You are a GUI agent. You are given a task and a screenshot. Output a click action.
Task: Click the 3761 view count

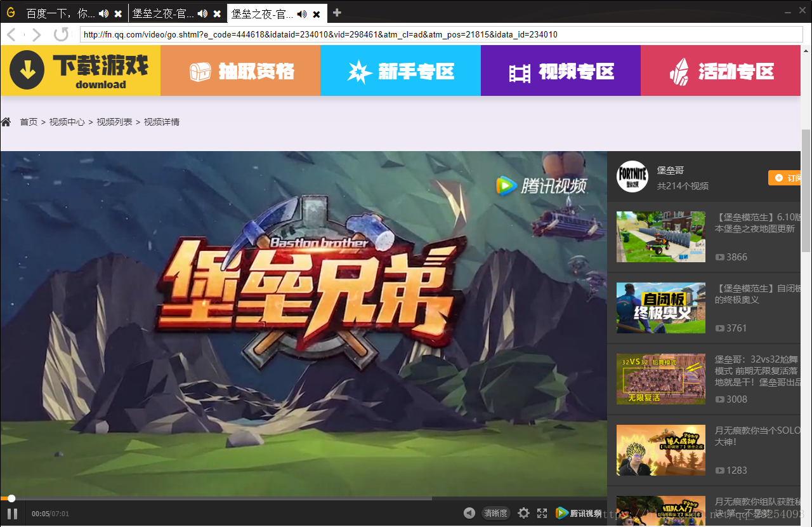click(x=737, y=328)
